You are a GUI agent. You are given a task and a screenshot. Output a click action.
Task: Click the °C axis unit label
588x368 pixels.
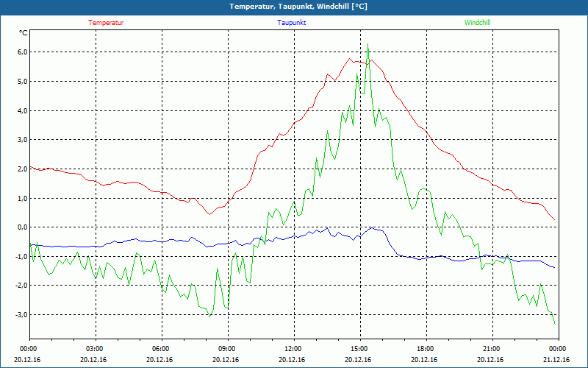pos(24,33)
